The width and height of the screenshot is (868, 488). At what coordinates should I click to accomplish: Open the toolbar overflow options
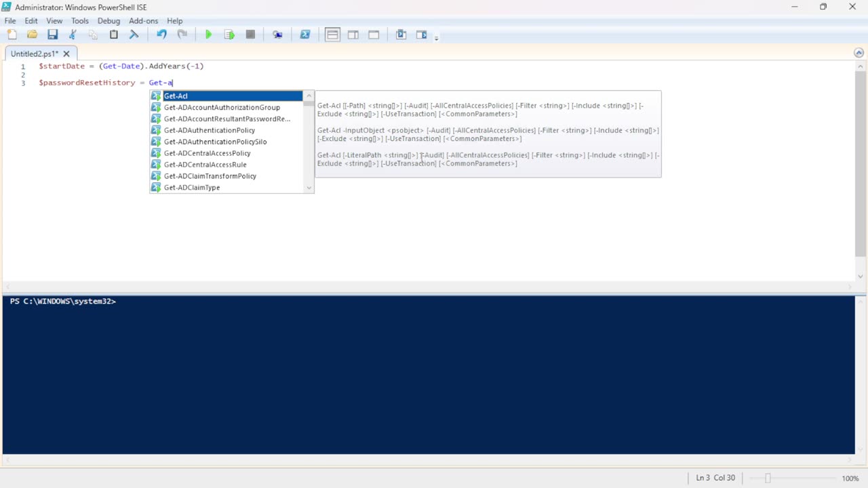coord(436,37)
